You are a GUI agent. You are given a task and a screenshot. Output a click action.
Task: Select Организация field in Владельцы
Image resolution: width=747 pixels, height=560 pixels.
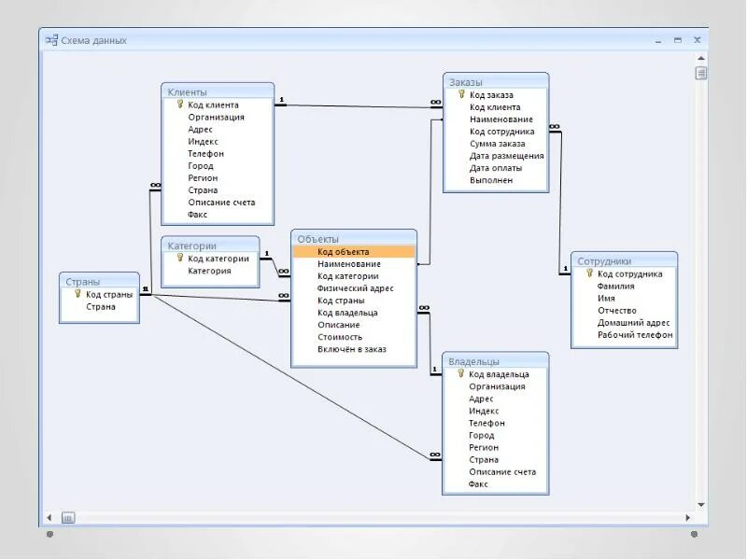tap(496, 386)
